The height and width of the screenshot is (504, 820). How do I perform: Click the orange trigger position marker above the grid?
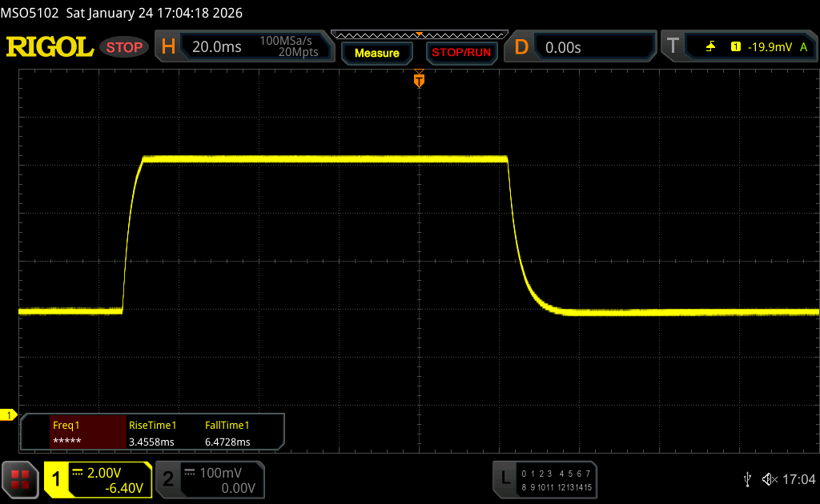pos(419,80)
